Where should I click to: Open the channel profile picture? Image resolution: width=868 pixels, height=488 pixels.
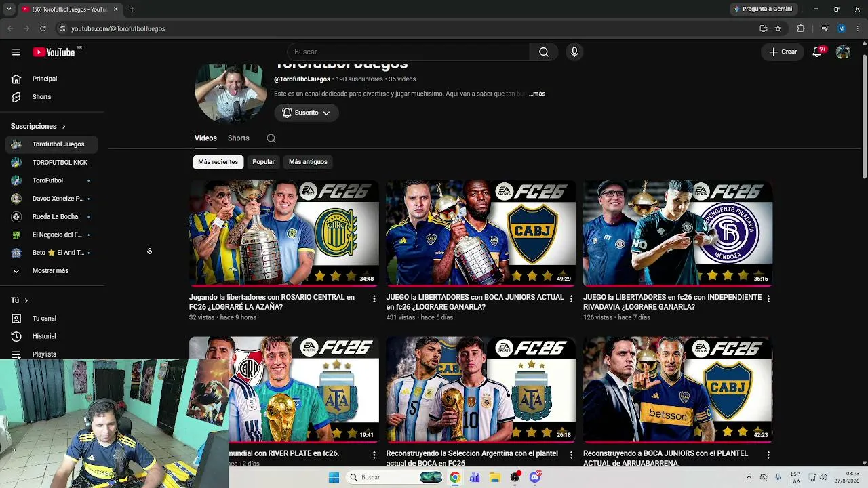231,94
